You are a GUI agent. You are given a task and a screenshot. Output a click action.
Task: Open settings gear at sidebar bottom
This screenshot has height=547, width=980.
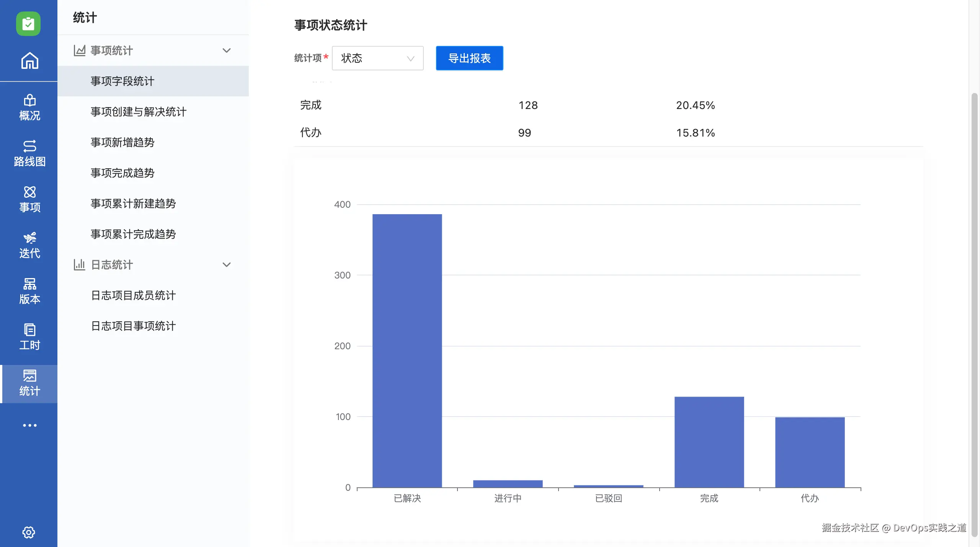tap(29, 532)
